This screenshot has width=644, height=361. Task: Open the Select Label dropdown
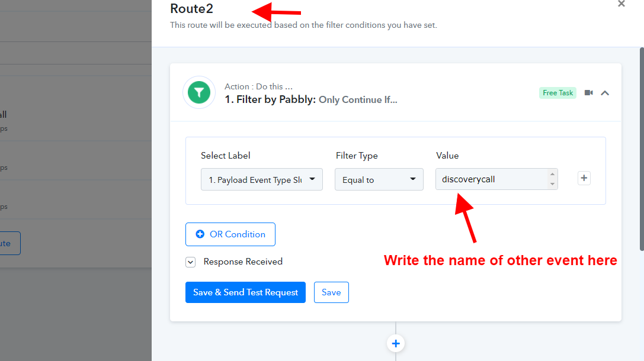(x=262, y=179)
